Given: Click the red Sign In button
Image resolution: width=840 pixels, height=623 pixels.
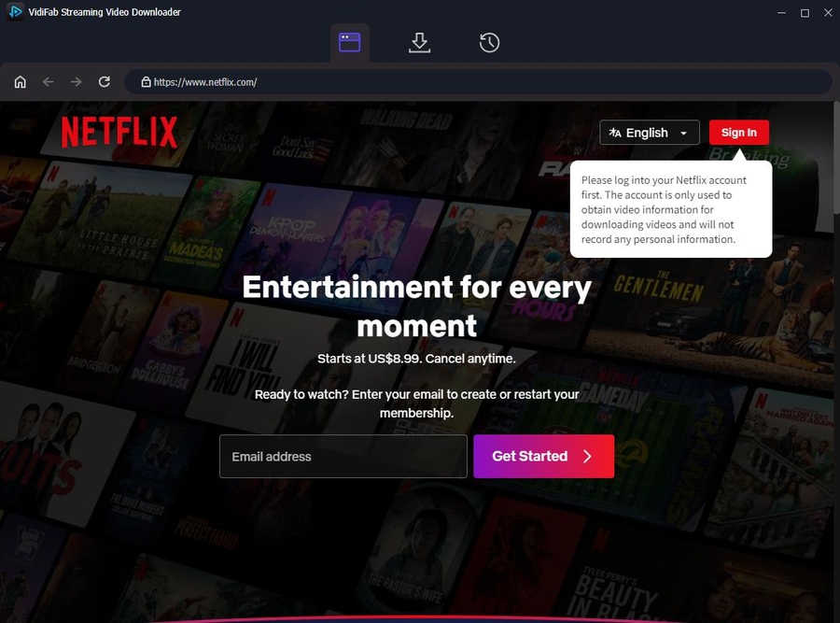Looking at the screenshot, I should tap(739, 133).
